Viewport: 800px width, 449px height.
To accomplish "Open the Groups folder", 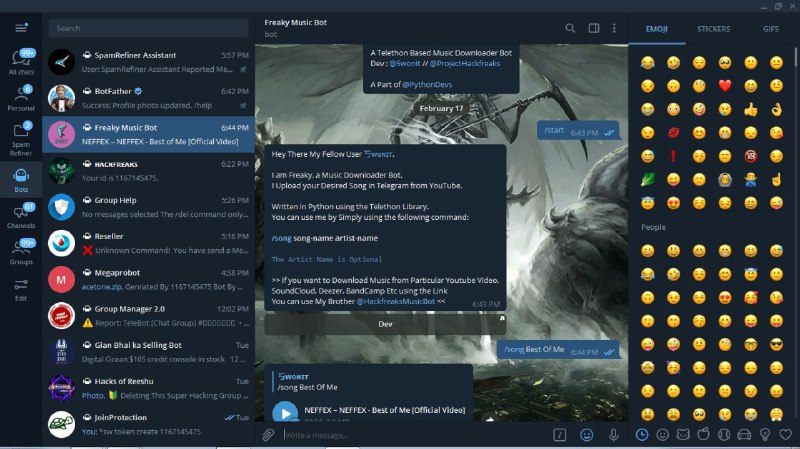I will point(21,252).
